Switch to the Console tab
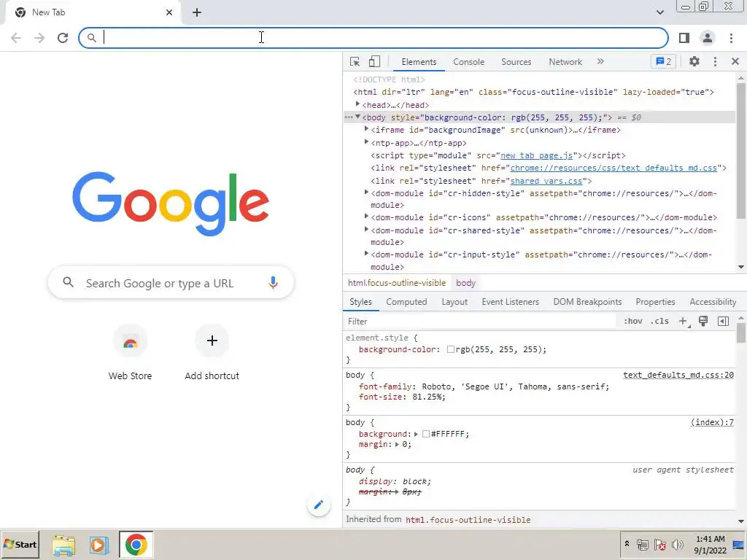 tap(469, 62)
